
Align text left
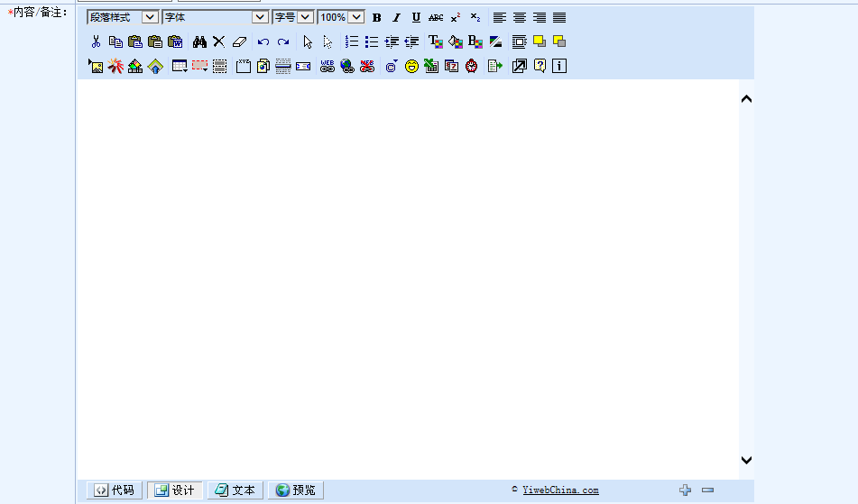(x=500, y=17)
